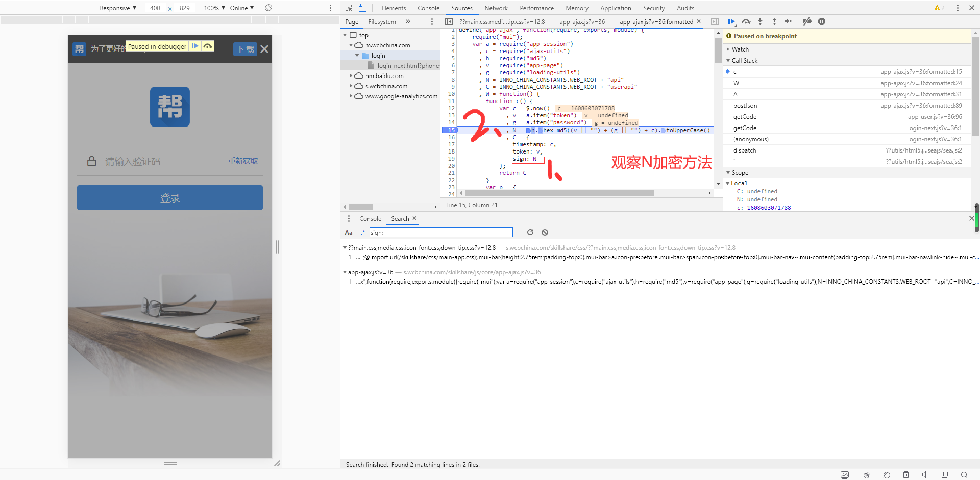Image resolution: width=980 pixels, height=480 pixels.
Task: Open the Console tab in the drawer
Action: 370,218
